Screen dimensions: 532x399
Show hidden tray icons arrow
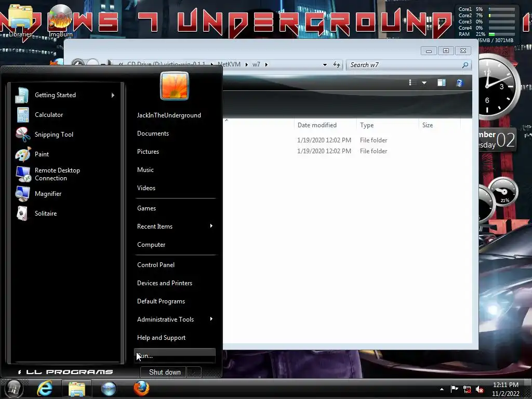point(442,389)
